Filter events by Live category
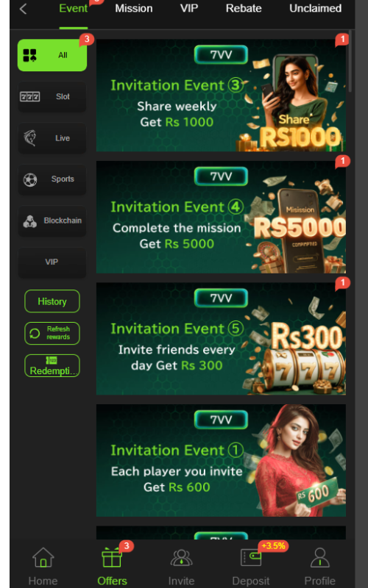The width and height of the screenshot is (368, 588). (52, 138)
